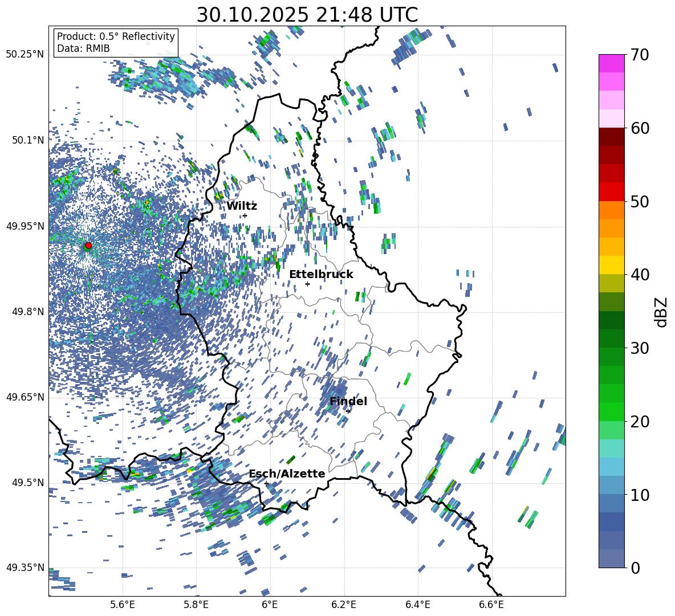The width and height of the screenshot is (675, 616).
Task: Click the yellow 40 dBZ colorbar segment
Action: coord(611,265)
